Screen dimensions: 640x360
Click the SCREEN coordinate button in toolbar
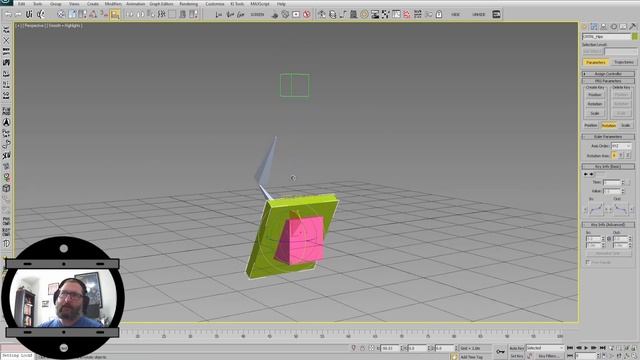point(257,15)
